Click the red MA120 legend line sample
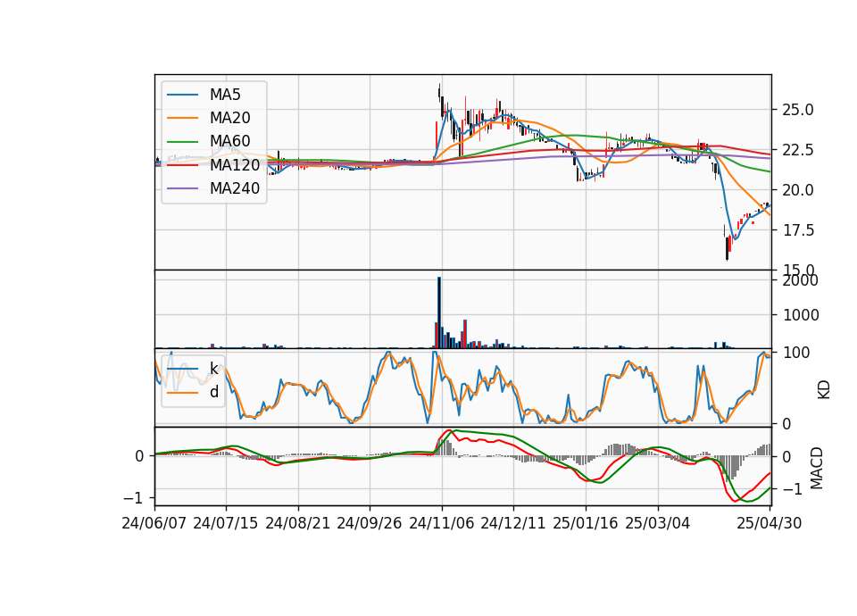This screenshot has width=857, height=616. tap(182, 165)
